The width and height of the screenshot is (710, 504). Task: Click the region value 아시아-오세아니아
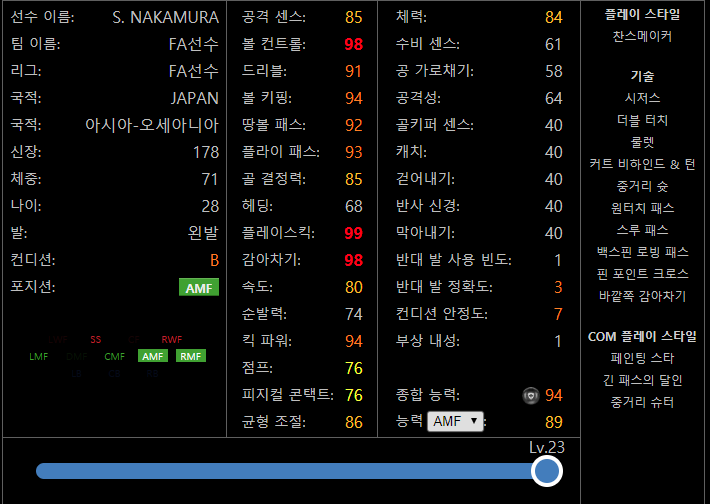pyautogui.click(x=152, y=125)
